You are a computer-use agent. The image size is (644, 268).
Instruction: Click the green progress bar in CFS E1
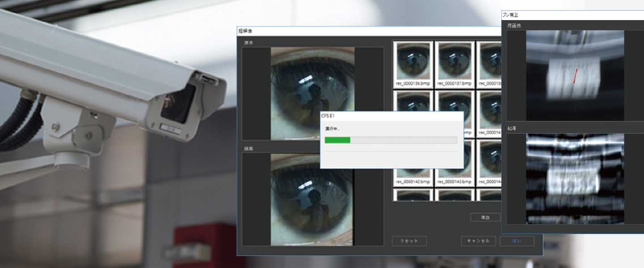338,140
